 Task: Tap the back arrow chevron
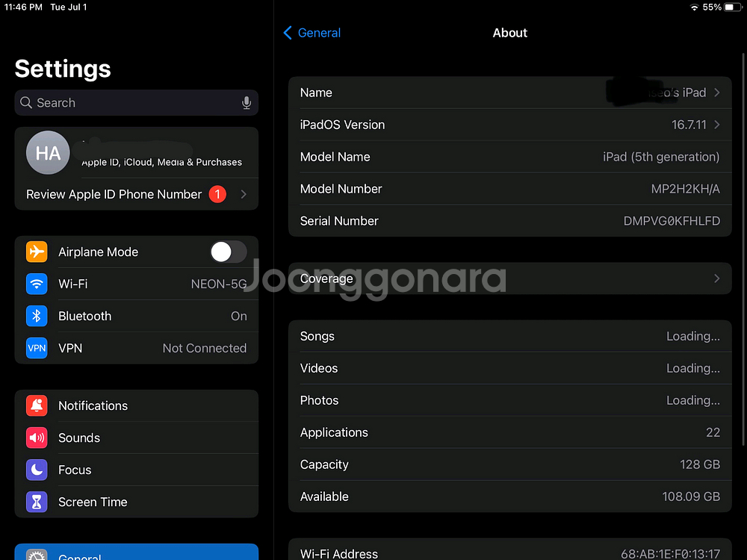288,33
